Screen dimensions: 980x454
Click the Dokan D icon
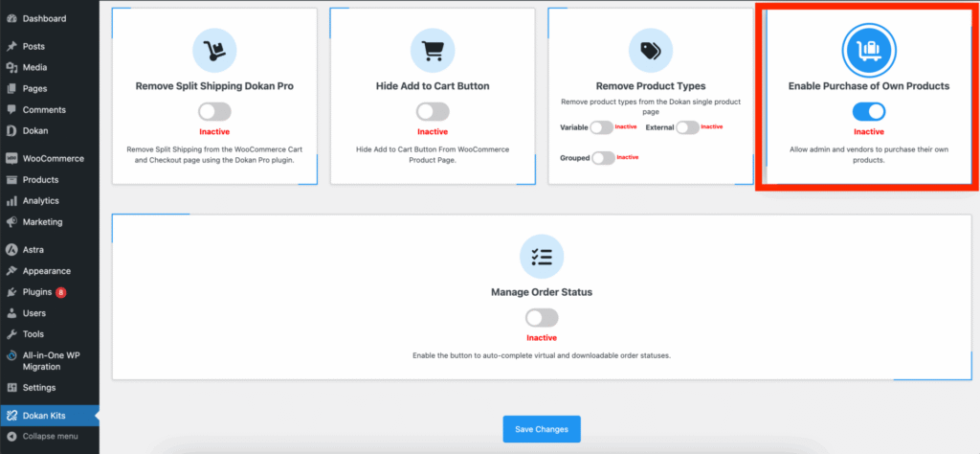coord(11,130)
